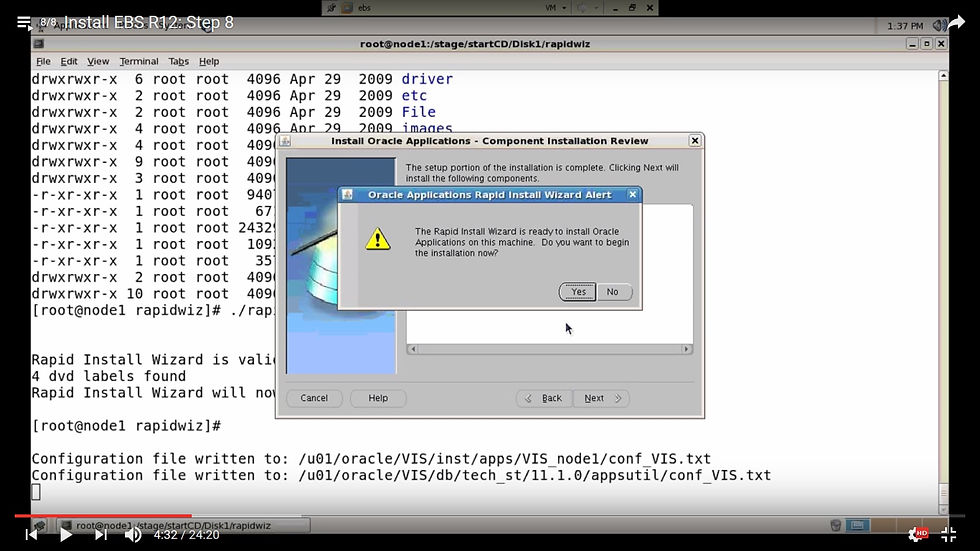Open the Terminal menu
Screen dimensions: 980x551
click(139, 61)
